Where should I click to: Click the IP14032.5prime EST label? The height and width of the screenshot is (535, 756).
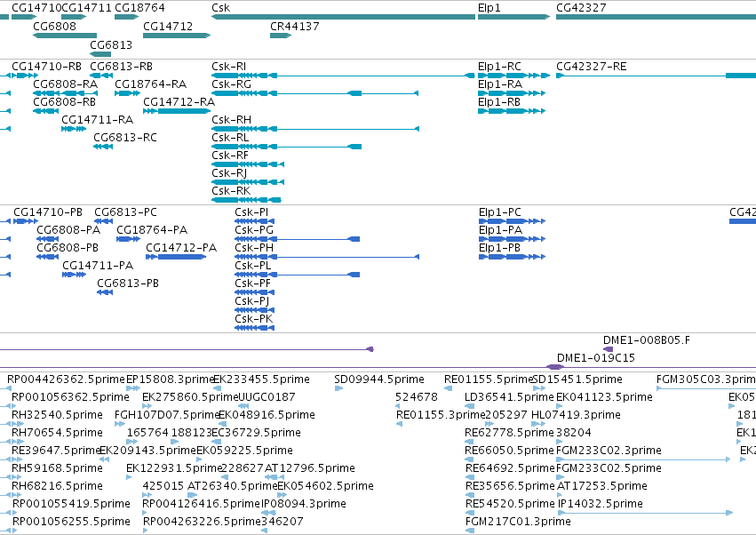tap(600, 504)
